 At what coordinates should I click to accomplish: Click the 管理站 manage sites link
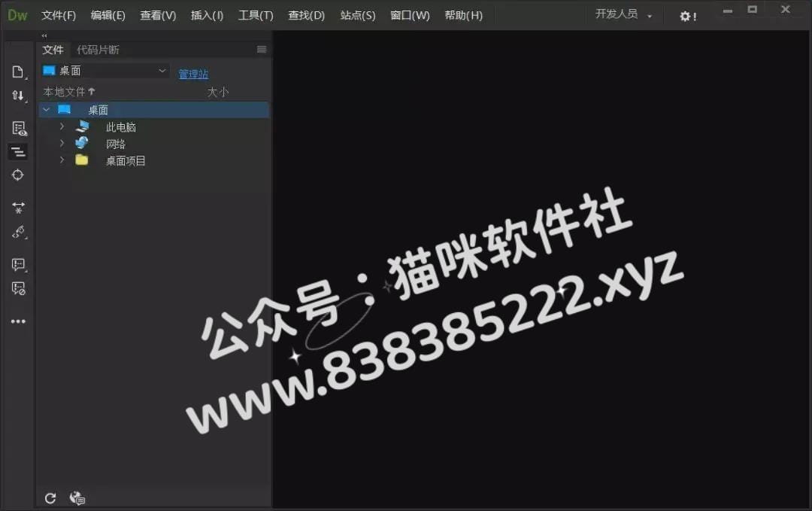[x=193, y=74]
